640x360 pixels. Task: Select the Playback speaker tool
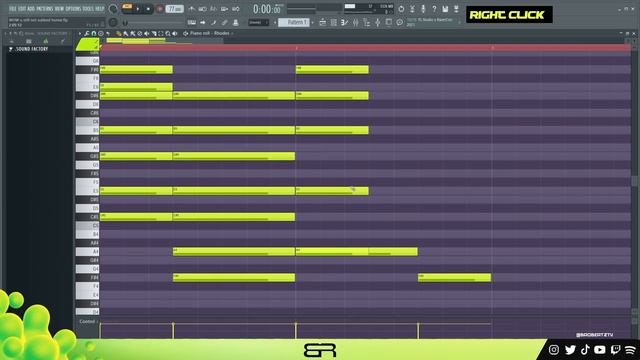pyautogui.click(x=175, y=33)
